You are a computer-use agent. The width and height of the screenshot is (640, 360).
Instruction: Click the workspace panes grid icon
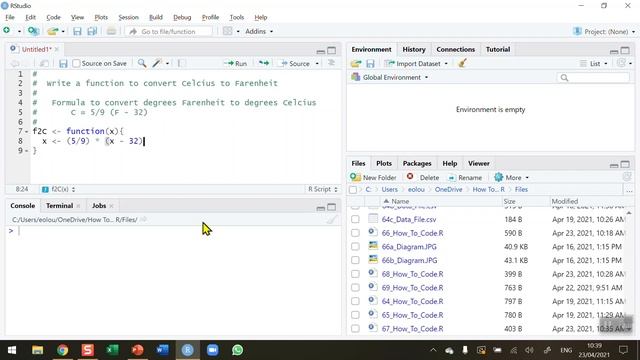[x=228, y=31]
